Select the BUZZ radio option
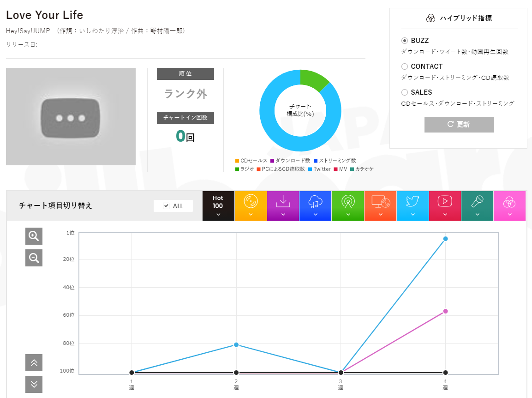This screenshot has width=532, height=398. click(x=405, y=41)
